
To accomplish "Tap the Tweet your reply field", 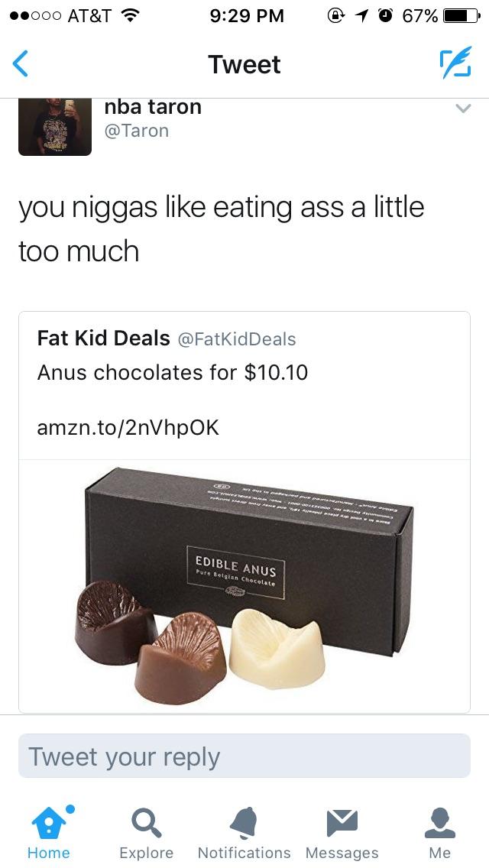I will [x=244, y=756].
